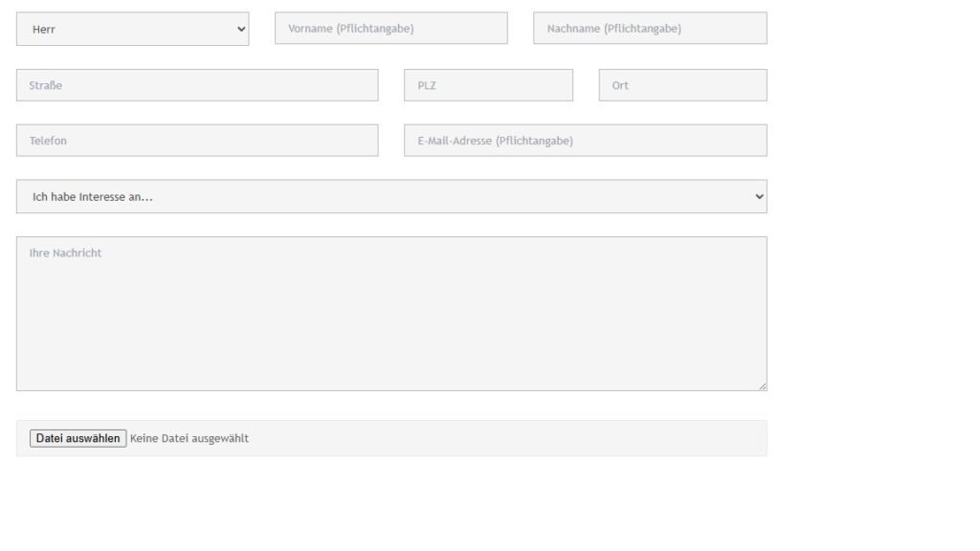980x551 pixels.
Task: Click the "Keine Datei ausgewählt" label
Action: (x=189, y=438)
